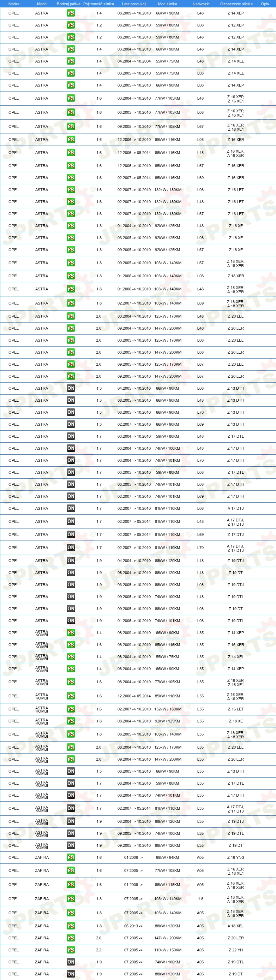Click the power value 110kW / 150KM

coord(168,950)
